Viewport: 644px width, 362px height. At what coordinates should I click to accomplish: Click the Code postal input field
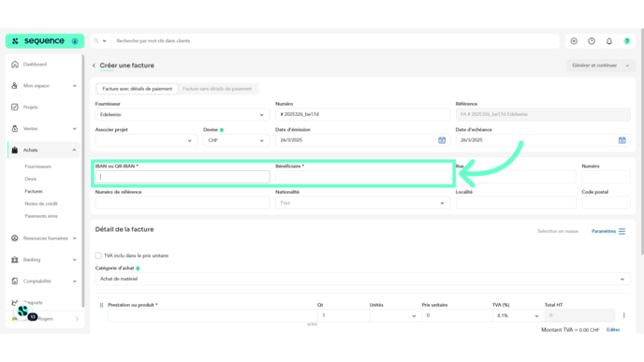[x=606, y=203]
